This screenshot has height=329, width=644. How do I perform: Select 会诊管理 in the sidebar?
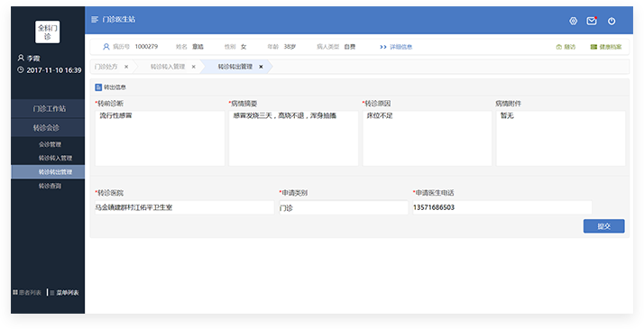50,144
